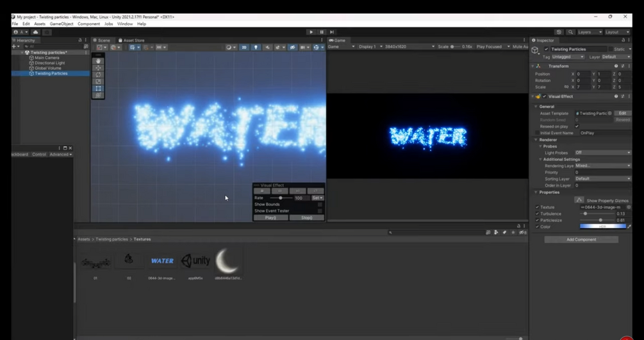The width and height of the screenshot is (644, 340).
Task: Open the Play Focused dropdown
Action: click(x=493, y=47)
